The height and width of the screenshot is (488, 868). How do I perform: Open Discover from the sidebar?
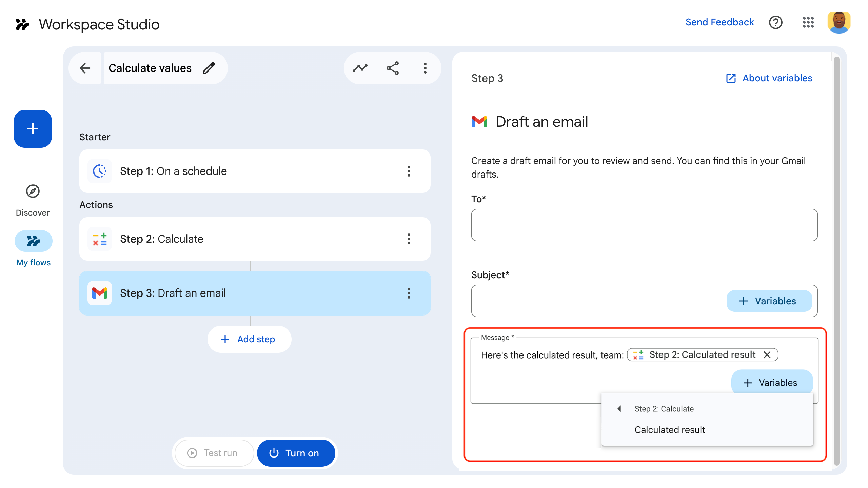(33, 200)
